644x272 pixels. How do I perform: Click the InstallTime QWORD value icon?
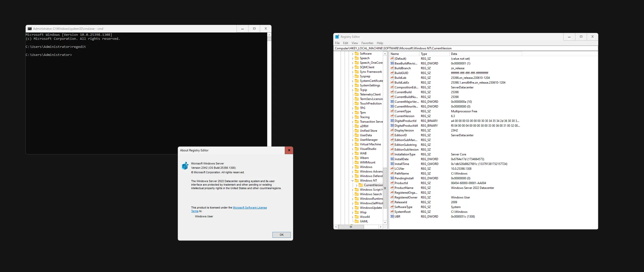392,164
